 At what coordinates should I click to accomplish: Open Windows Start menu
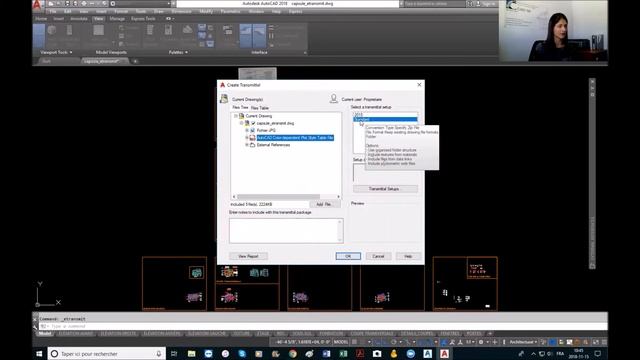[x=39, y=353]
